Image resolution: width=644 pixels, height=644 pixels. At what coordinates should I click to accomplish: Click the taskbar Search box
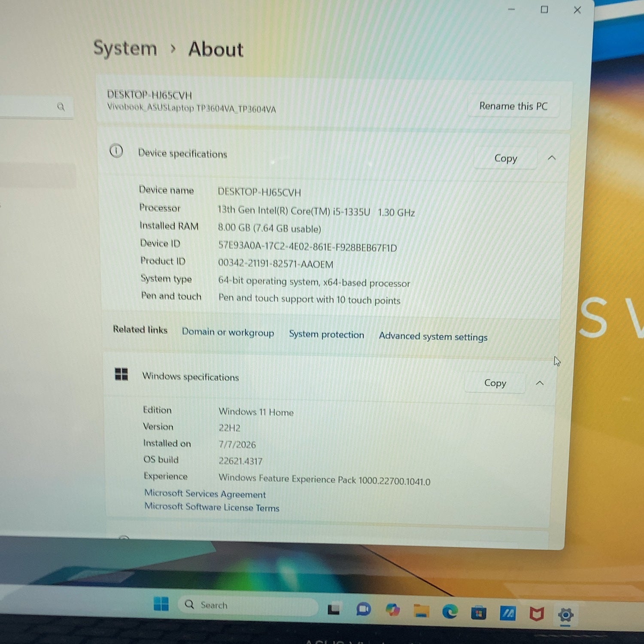(x=248, y=605)
